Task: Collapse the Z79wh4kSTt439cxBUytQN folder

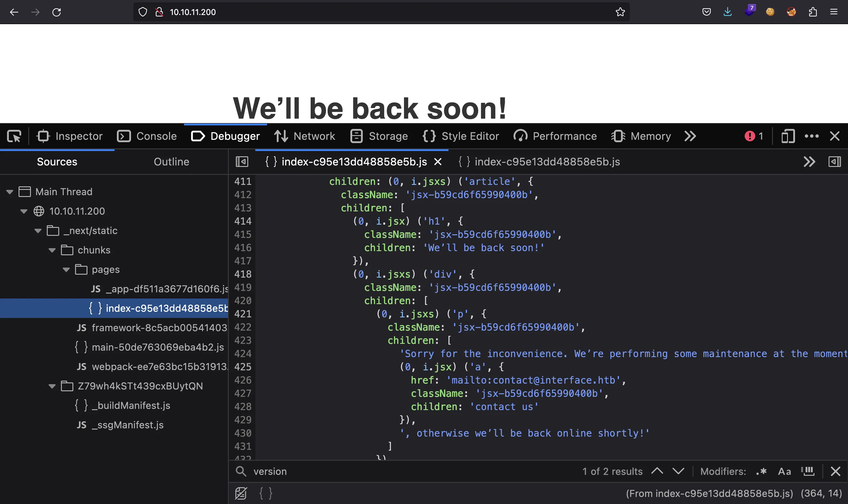Action: click(x=52, y=387)
